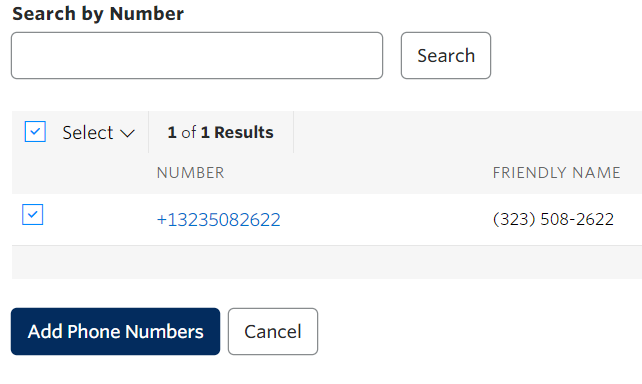This screenshot has width=642, height=384.
Task: Click the word Select in table header
Action: coord(88,133)
